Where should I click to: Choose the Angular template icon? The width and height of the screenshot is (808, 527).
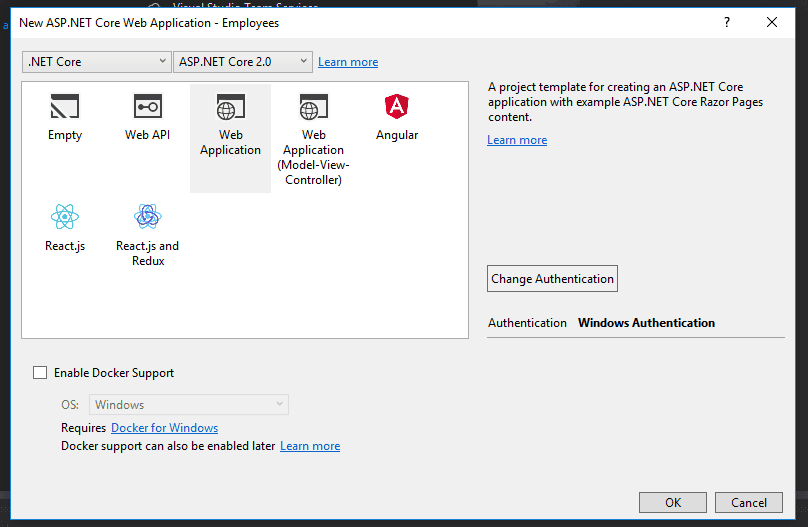click(396, 107)
